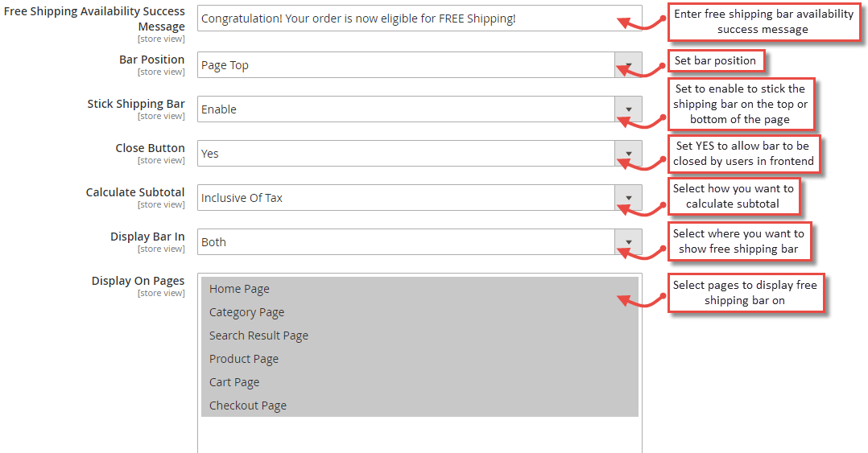The height and width of the screenshot is (453, 868).
Task: Open the Display Bar In dropdown arrow
Action: pos(628,242)
